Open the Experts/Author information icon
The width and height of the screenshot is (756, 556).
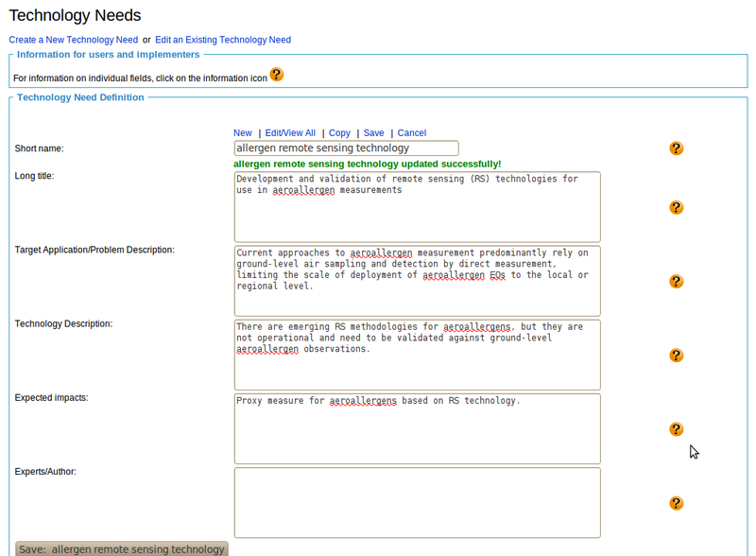[x=676, y=503]
